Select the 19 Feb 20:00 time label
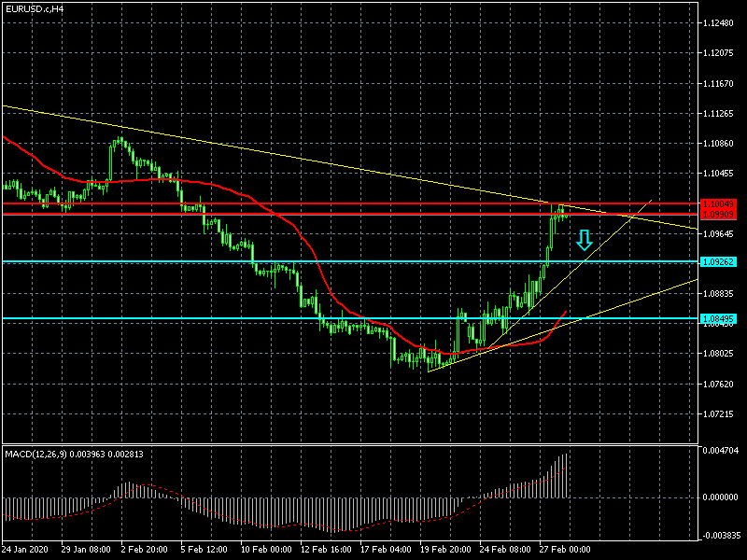Image resolution: width=747 pixels, height=560 pixels. (445, 550)
